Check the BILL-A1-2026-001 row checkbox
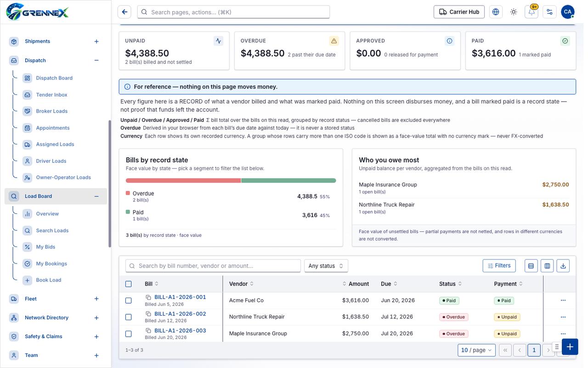This screenshot has height=368, width=588. 129,300
